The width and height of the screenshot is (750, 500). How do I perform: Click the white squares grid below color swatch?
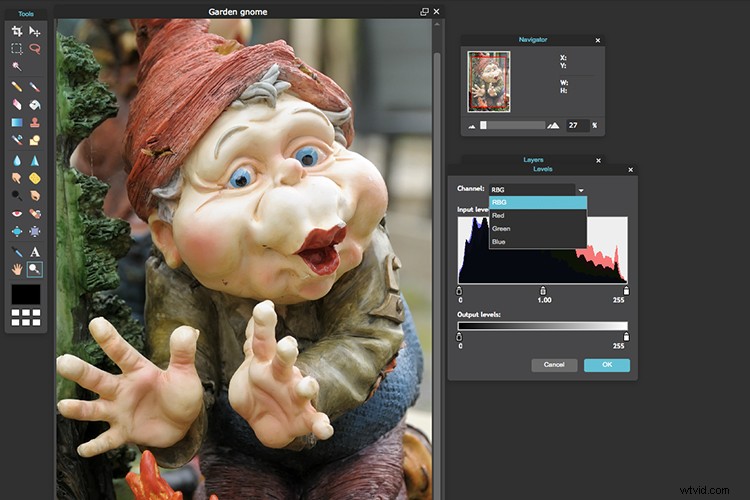click(26, 317)
